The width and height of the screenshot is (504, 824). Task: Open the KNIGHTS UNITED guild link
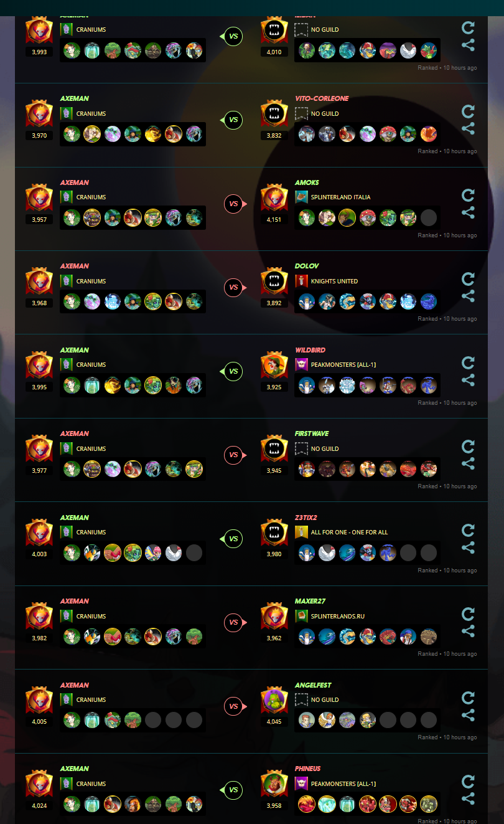(x=334, y=282)
